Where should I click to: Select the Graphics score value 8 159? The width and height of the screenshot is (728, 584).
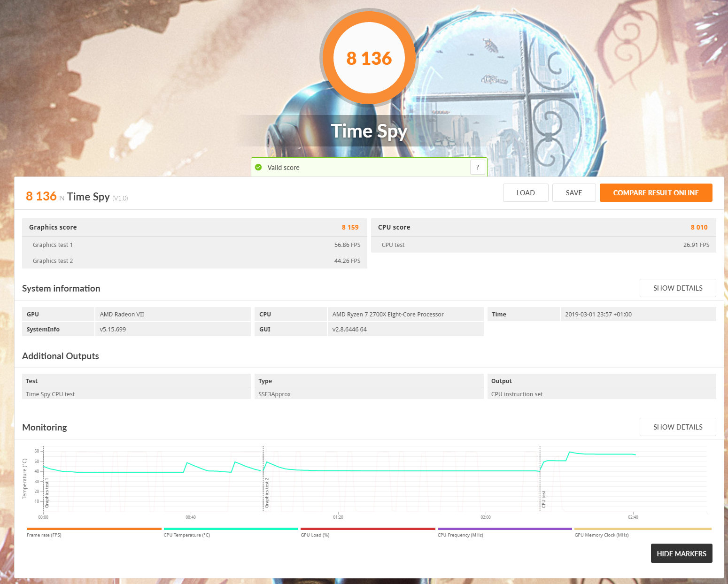click(x=350, y=227)
